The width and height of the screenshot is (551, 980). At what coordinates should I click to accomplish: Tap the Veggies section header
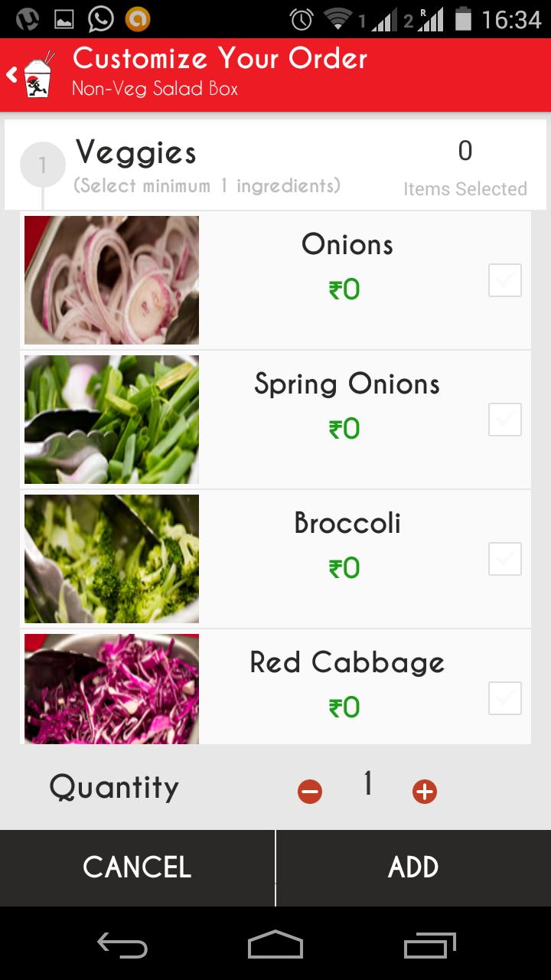coord(136,153)
